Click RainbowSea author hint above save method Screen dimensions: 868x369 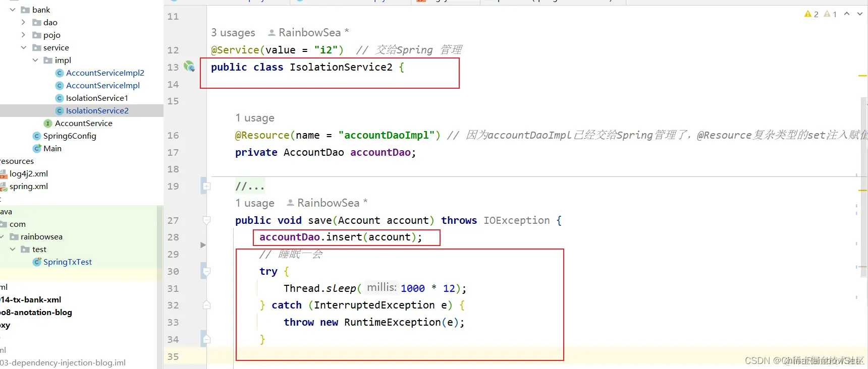tap(328, 203)
